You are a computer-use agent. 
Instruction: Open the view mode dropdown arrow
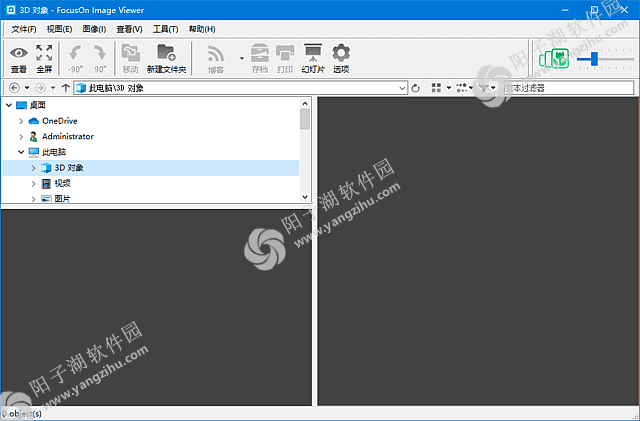[449, 88]
